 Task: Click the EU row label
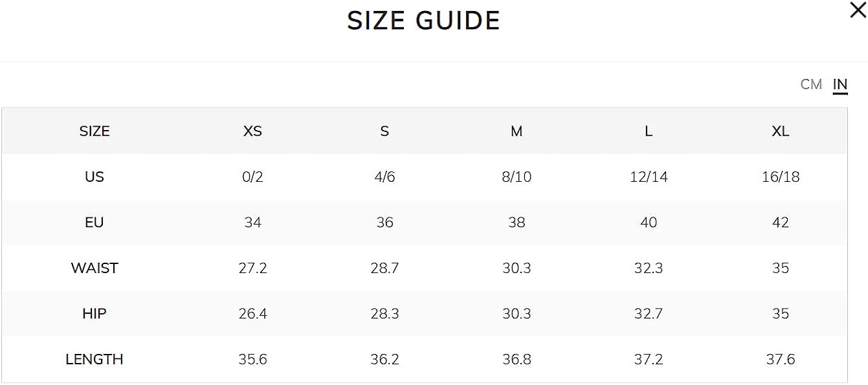click(95, 223)
